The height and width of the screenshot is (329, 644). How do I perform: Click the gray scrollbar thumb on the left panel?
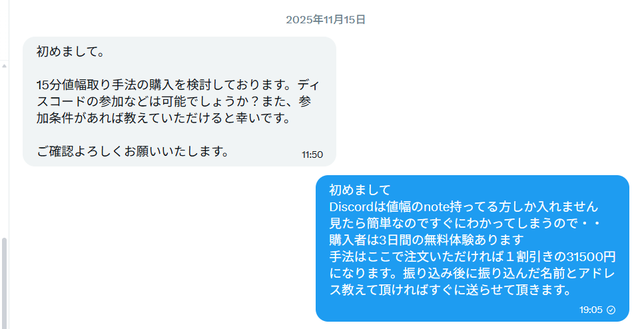coord(4,283)
